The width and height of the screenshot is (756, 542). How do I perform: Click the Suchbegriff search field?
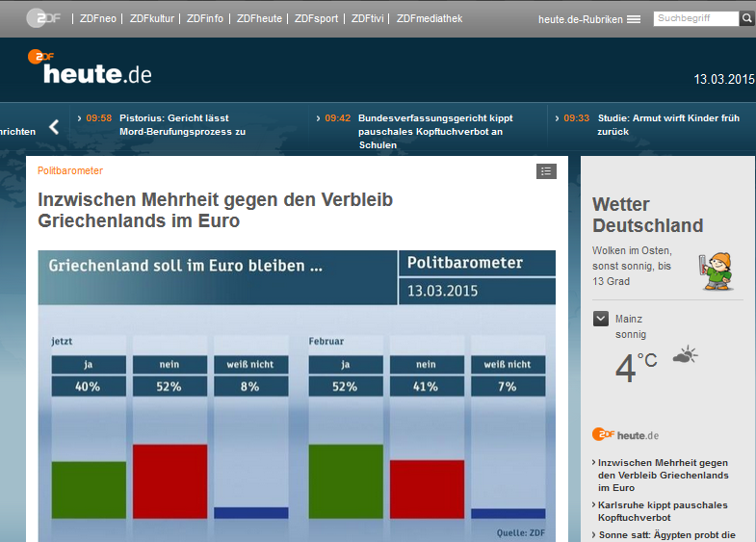[x=695, y=18]
